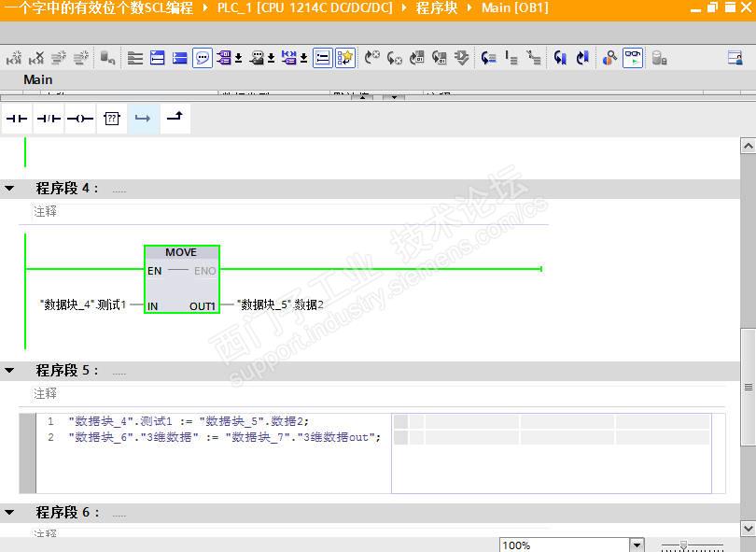The image size is (756, 552).
Task: Click the interface pane expand-down arrow
Action: [394, 97]
